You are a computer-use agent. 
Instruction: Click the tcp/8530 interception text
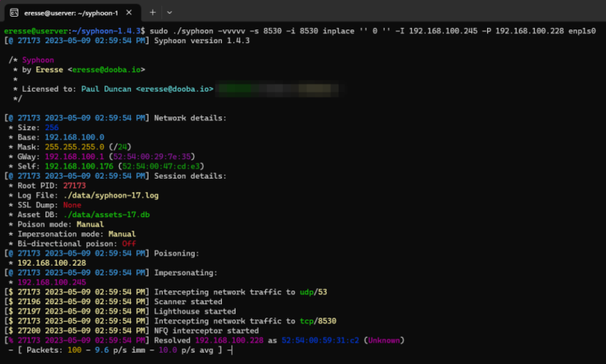point(318,321)
